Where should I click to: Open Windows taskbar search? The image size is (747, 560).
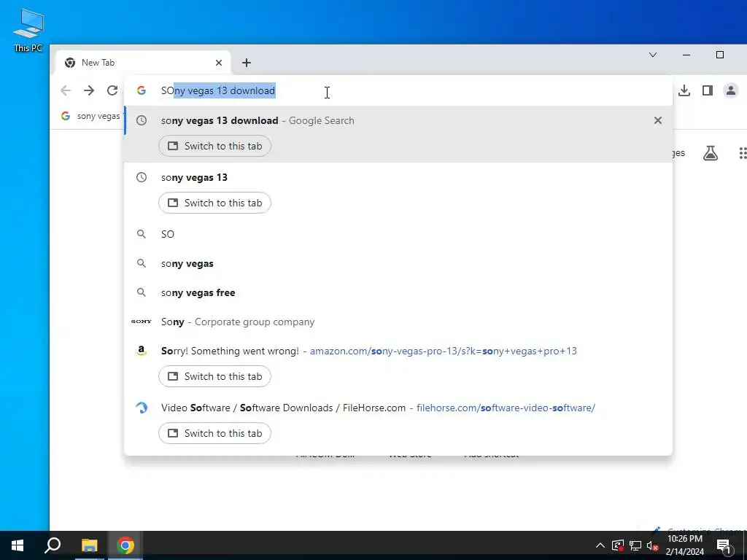53,545
